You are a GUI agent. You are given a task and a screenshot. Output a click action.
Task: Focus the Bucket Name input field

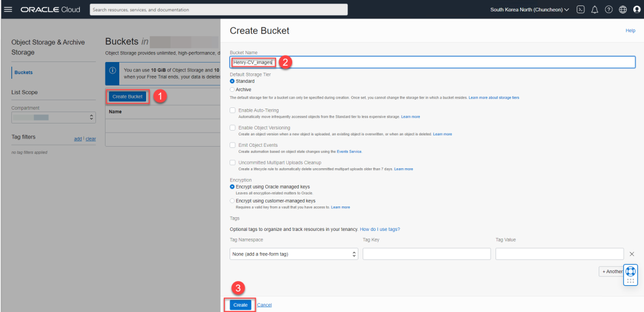coord(432,62)
